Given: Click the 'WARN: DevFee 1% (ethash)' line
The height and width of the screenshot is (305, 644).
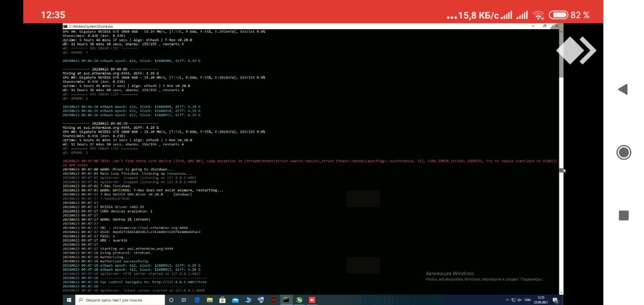Looking at the screenshot, I should point(106,219).
